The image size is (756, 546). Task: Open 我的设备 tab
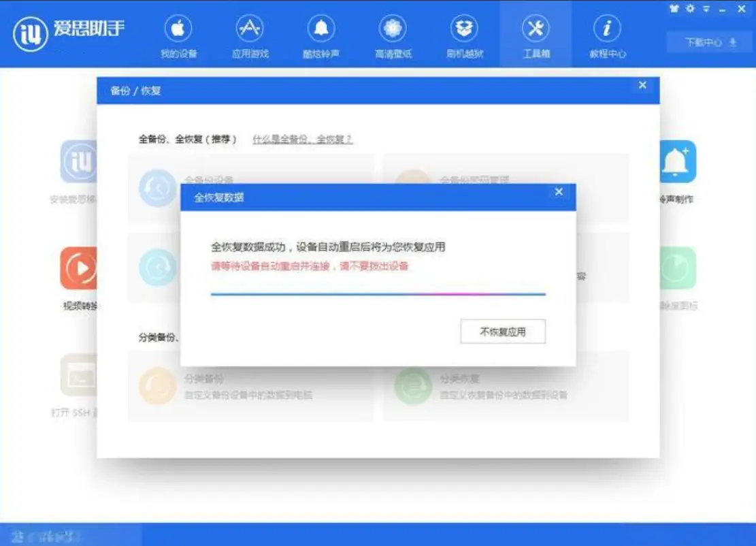[x=178, y=37]
